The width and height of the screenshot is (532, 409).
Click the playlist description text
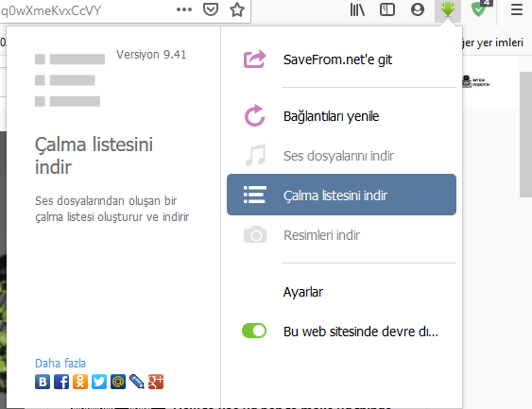pos(112,209)
